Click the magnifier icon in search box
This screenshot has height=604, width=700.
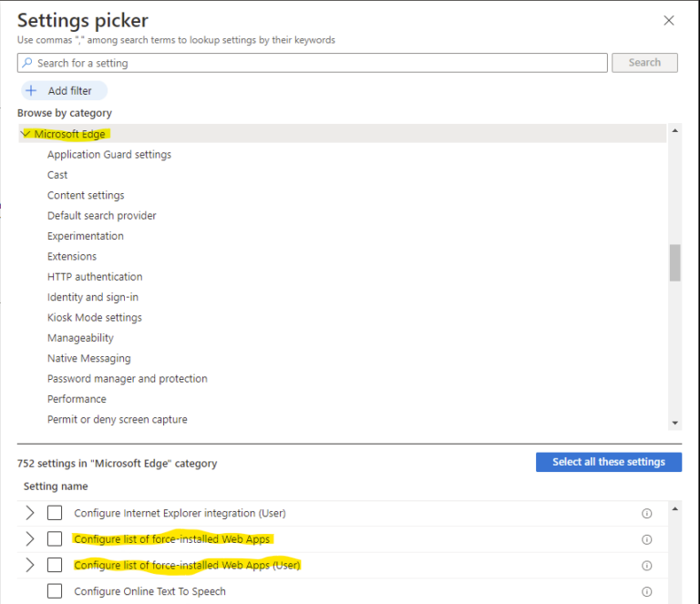[x=27, y=63]
